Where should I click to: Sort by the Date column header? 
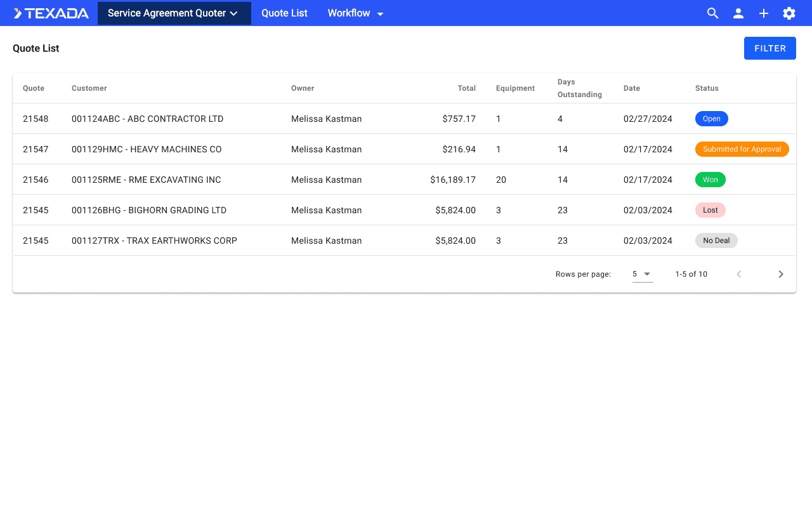click(632, 88)
